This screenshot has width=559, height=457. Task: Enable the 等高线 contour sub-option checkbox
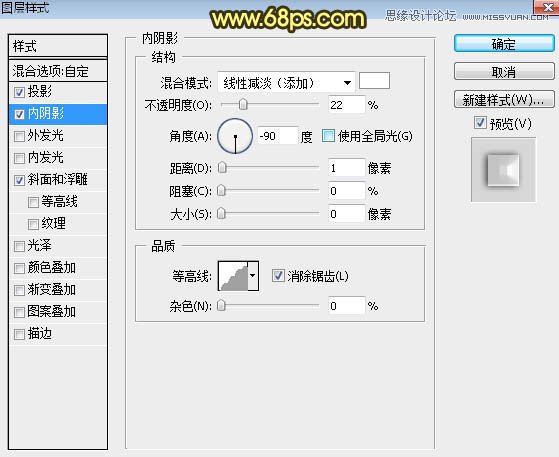(x=33, y=202)
